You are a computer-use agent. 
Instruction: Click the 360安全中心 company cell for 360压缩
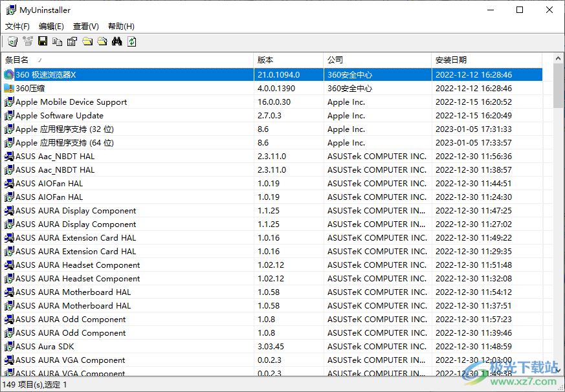coord(349,88)
